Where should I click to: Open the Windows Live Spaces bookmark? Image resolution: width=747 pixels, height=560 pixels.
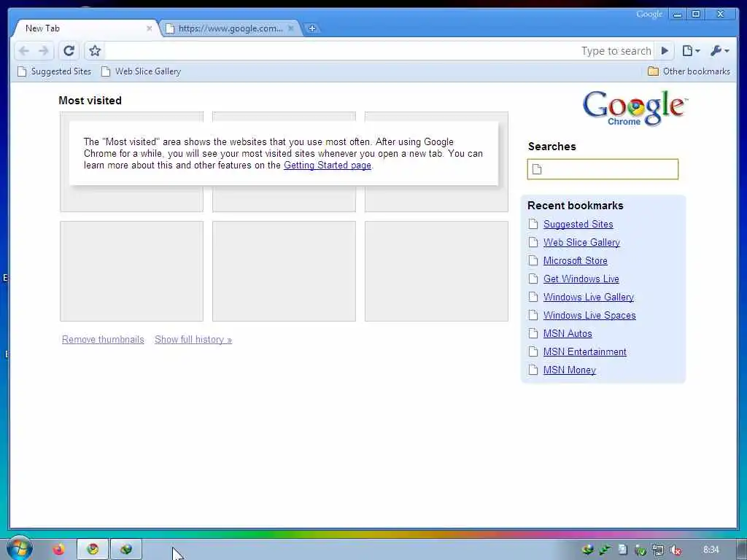(x=589, y=315)
